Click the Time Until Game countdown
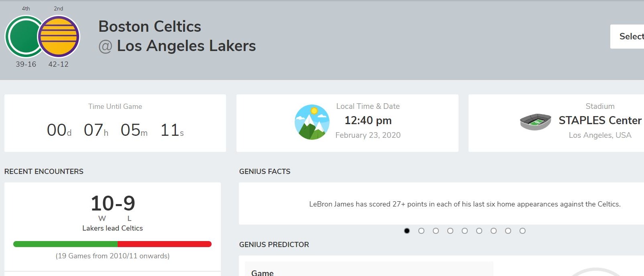 [115, 130]
